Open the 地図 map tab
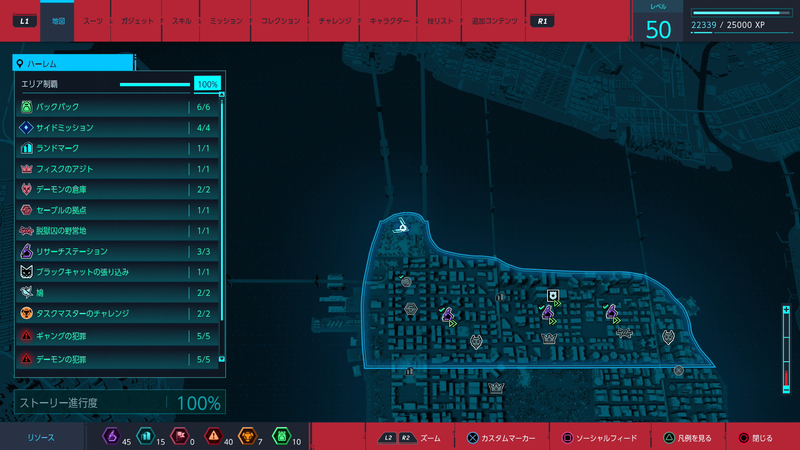800x450 pixels. click(58, 21)
